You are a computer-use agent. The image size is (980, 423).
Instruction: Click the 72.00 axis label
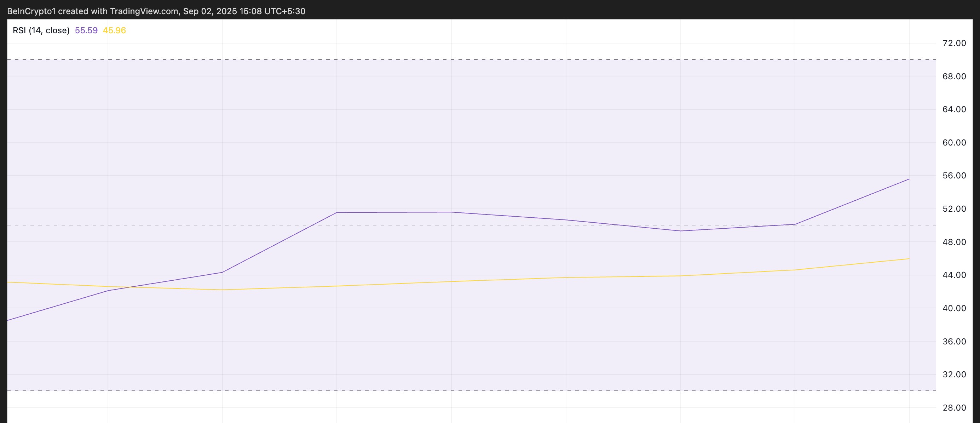click(x=954, y=43)
